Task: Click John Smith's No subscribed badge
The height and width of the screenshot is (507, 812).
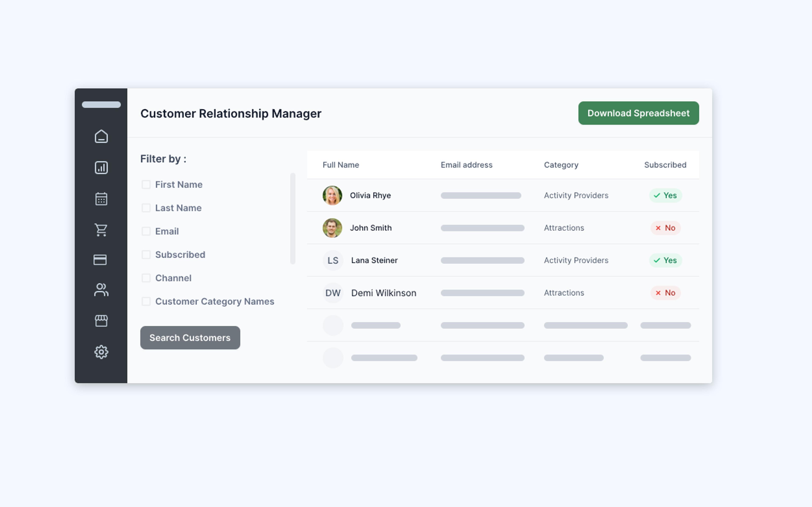Action: pyautogui.click(x=665, y=228)
